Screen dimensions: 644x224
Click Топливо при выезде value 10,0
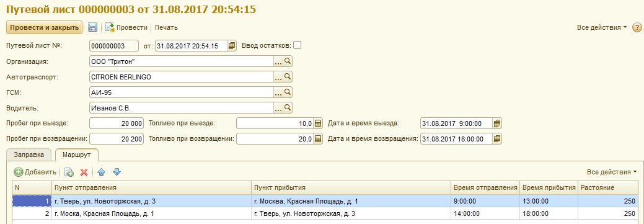275,123
